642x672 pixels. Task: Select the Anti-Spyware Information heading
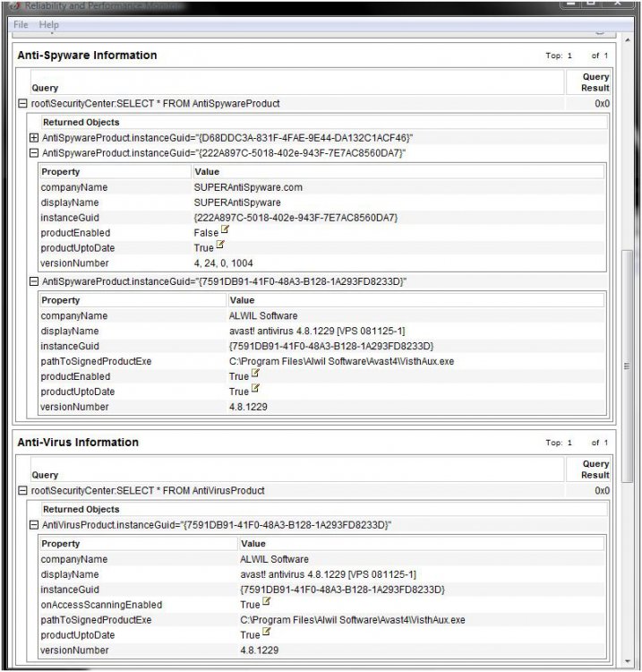(88, 56)
